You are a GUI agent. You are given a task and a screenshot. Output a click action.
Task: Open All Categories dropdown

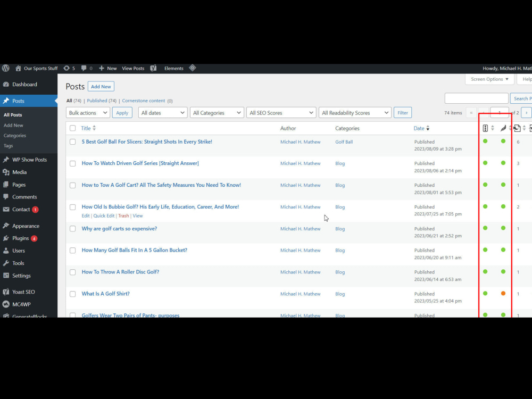217,113
